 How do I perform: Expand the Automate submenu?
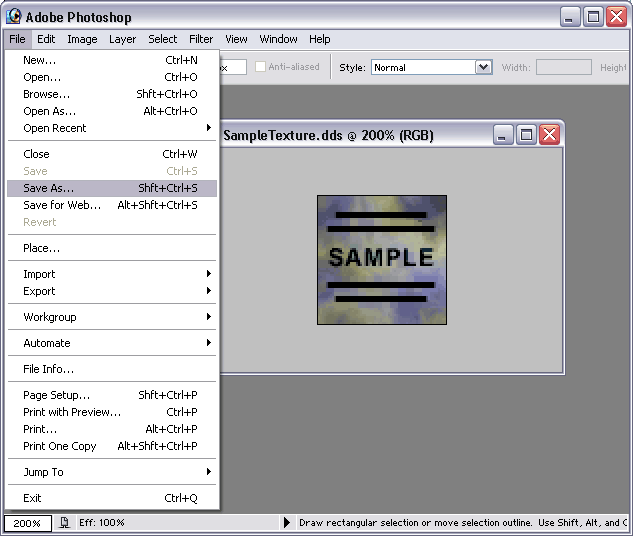coord(112,343)
